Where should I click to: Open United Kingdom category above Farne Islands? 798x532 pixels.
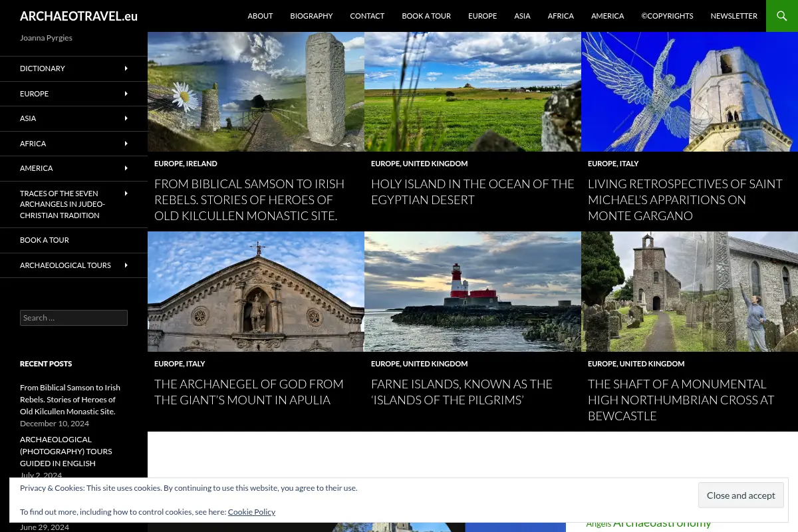pyautogui.click(x=435, y=364)
